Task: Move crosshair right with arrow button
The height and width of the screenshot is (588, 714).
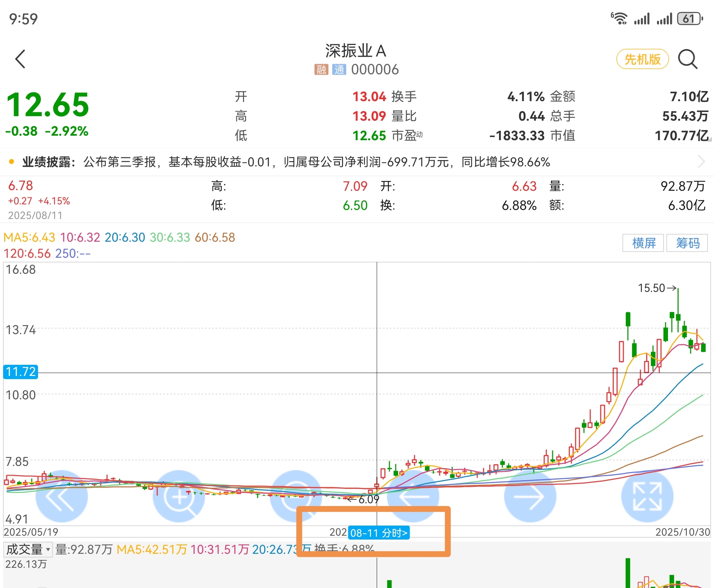Action: [x=530, y=496]
